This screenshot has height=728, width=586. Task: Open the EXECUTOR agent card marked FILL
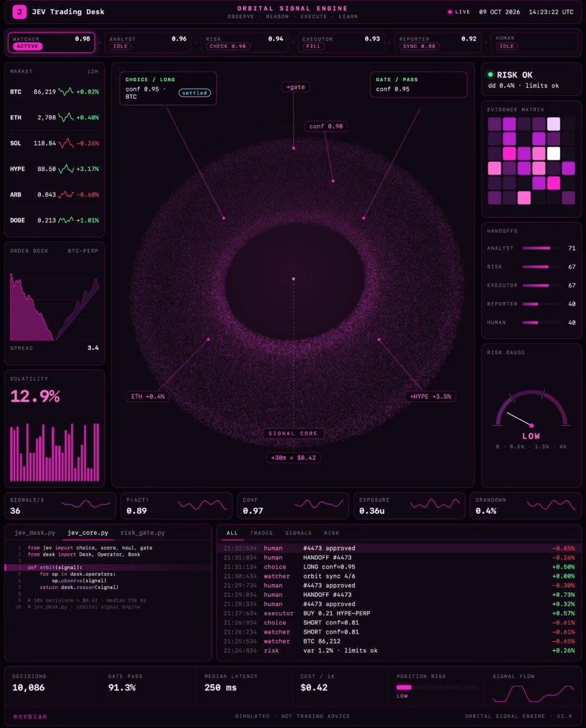(x=341, y=42)
